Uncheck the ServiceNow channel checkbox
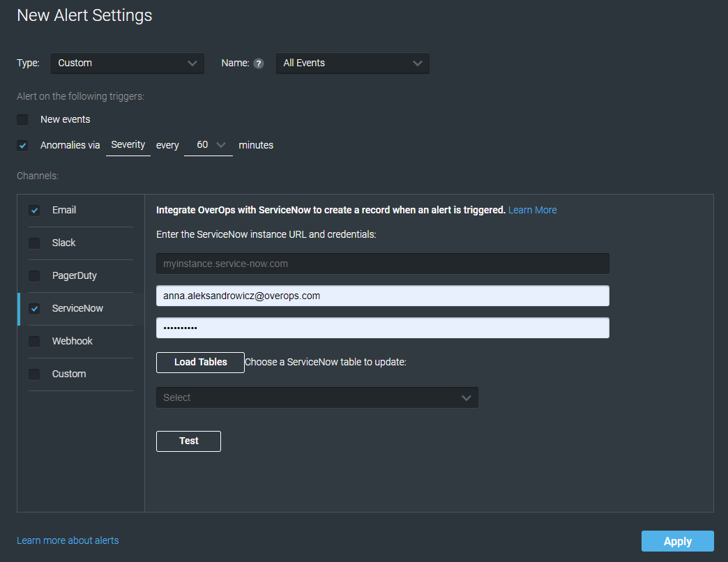 pos(34,309)
